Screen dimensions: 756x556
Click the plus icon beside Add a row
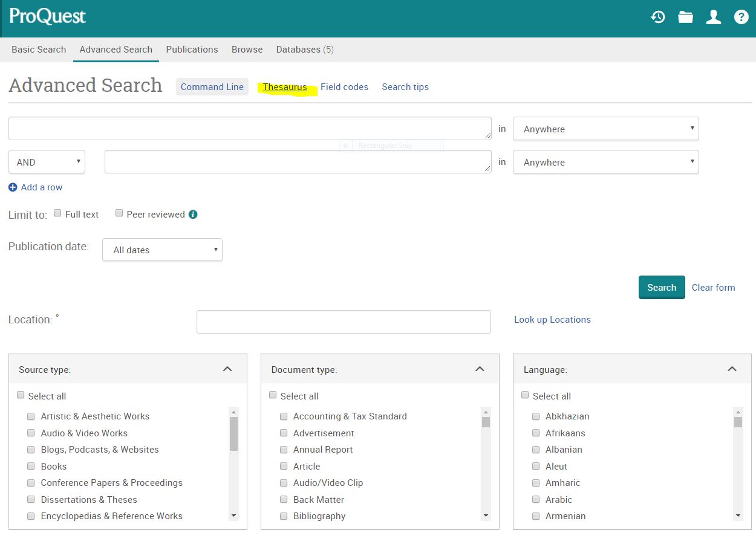[x=13, y=187]
